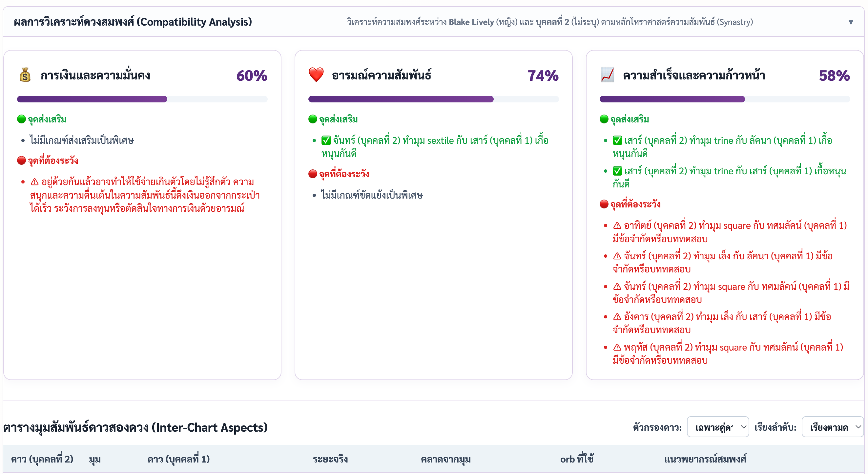Click the success 58% progress bar

(x=724, y=99)
